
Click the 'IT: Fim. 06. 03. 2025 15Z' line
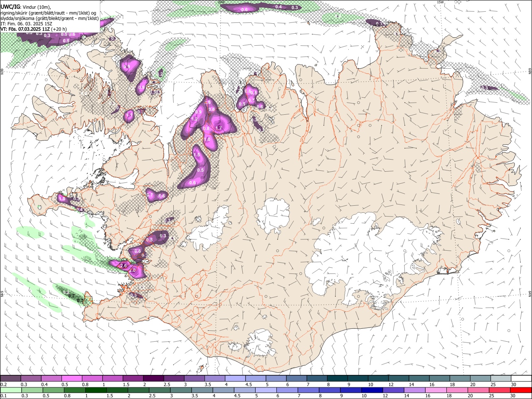(x=26, y=24)
